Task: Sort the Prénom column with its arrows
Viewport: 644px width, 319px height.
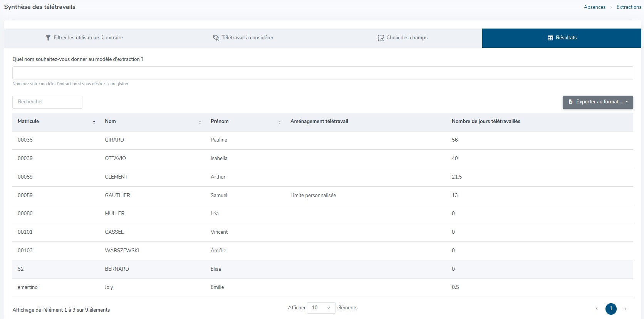Action: tap(279, 122)
